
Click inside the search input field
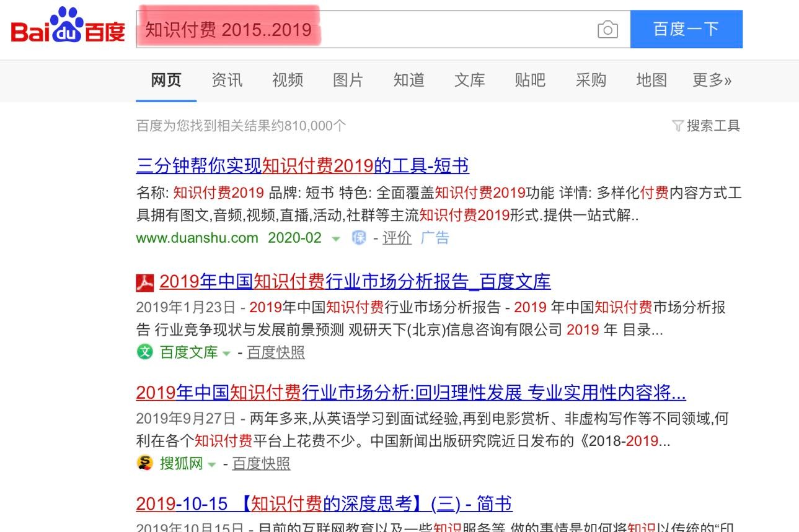(372, 29)
